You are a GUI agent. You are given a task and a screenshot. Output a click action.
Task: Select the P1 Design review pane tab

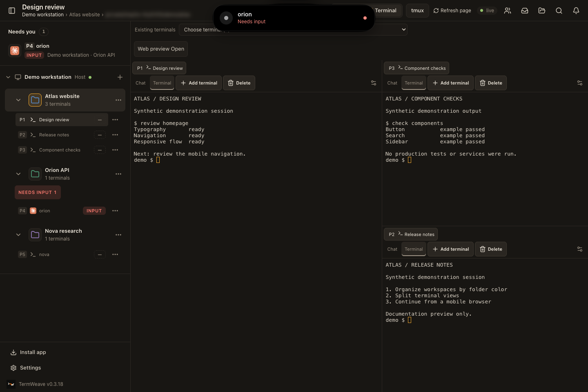pos(159,68)
